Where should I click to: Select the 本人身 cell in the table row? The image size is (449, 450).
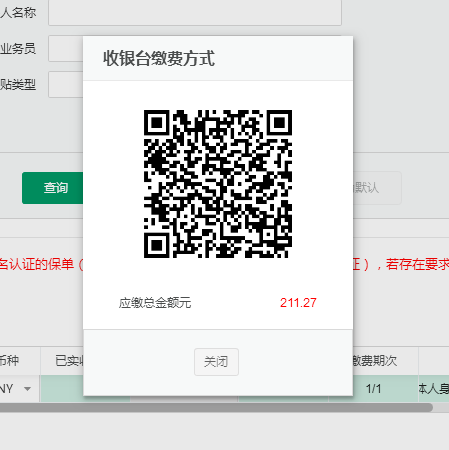point(434,389)
